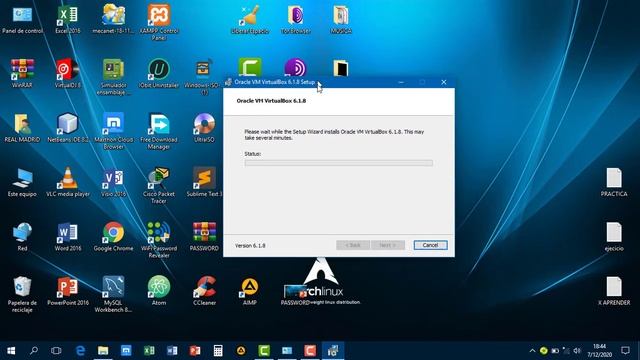640x360 pixels.
Task: Select the Papelera de reciclaje icon
Action: [x=22, y=294]
